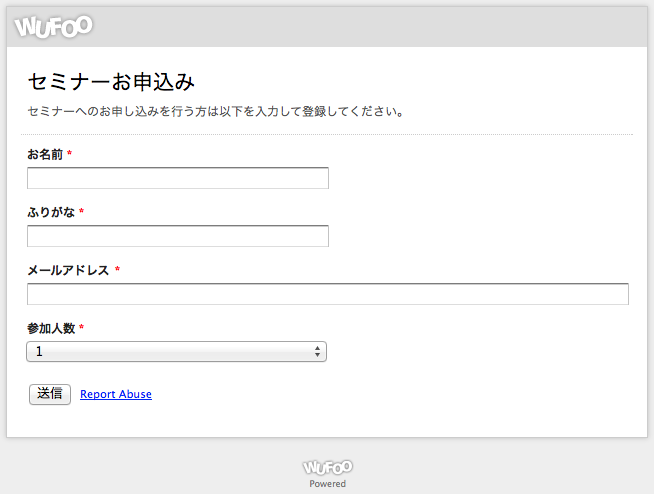The image size is (654, 494).
Task: Click the ふりがな field label
Action: pyautogui.click(x=51, y=212)
